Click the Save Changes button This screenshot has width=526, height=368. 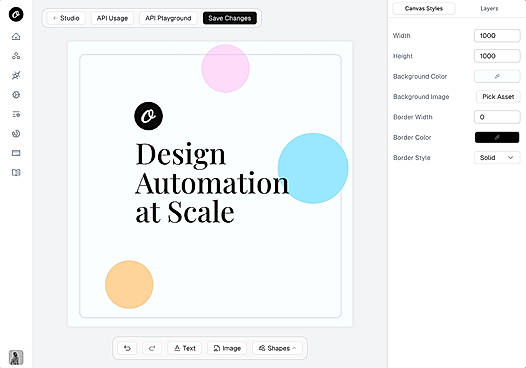[x=230, y=18]
